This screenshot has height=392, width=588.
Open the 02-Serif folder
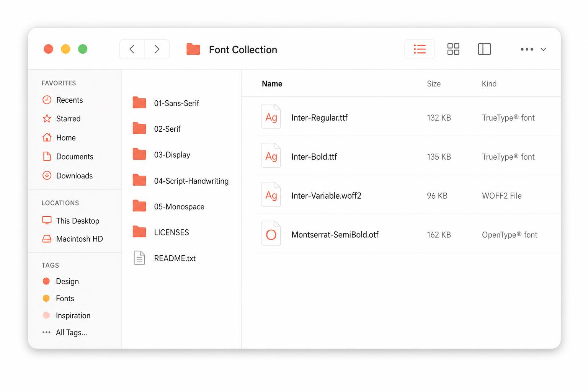tap(157, 129)
